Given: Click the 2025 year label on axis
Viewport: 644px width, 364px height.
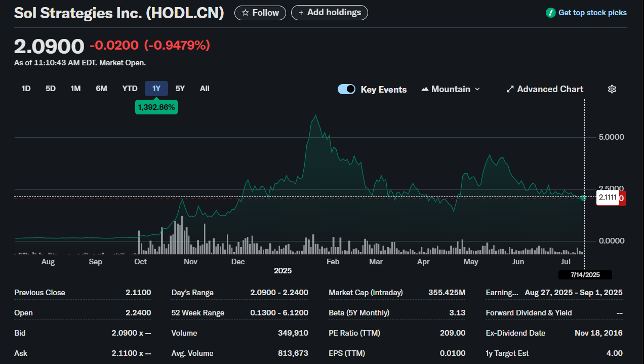Looking at the screenshot, I should (283, 271).
